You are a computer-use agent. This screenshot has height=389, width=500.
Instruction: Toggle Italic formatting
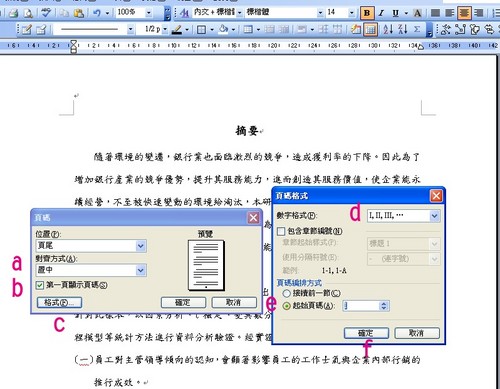click(x=381, y=13)
